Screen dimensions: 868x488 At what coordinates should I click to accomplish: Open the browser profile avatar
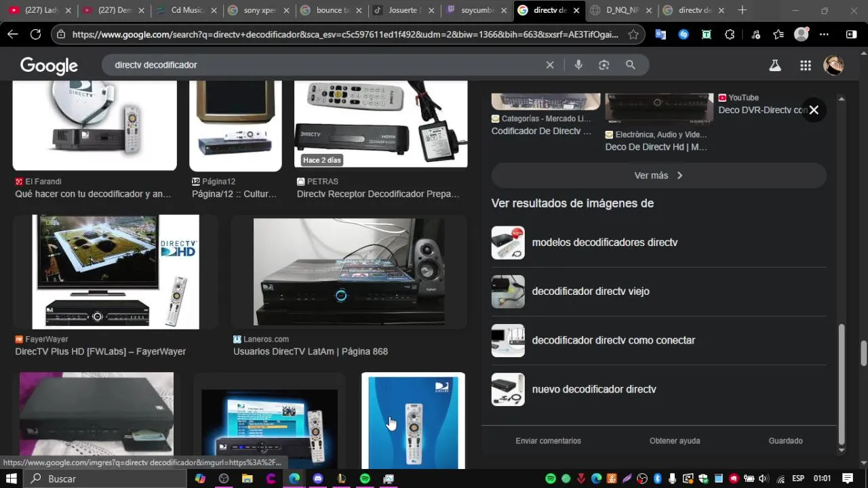click(802, 34)
